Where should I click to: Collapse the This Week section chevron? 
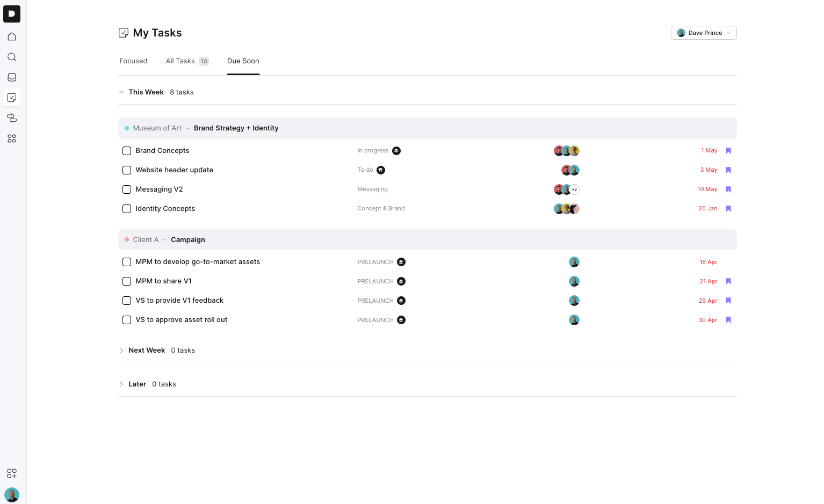[121, 92]
